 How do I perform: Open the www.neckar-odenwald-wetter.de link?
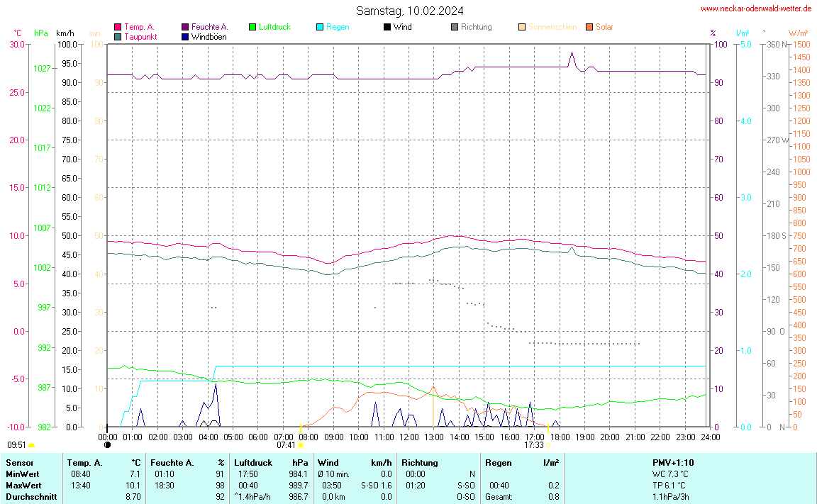[755, 9]
